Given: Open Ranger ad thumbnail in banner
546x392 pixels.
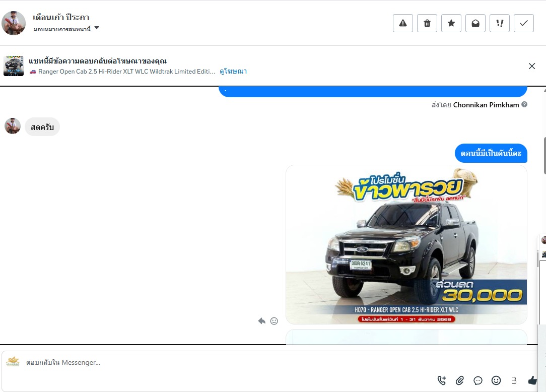Looking at the screenshot, I should pos(14,66).
